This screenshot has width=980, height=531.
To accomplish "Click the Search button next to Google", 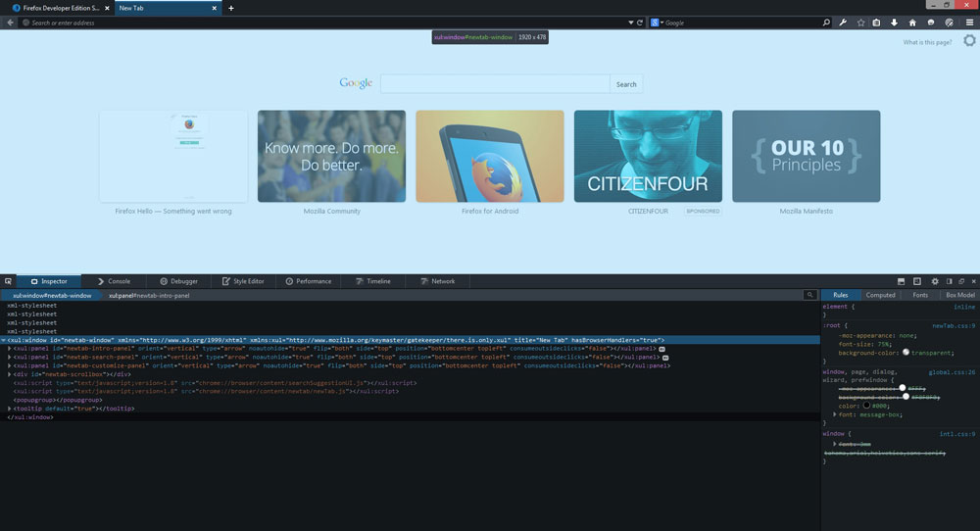I will tap(626, 84).
